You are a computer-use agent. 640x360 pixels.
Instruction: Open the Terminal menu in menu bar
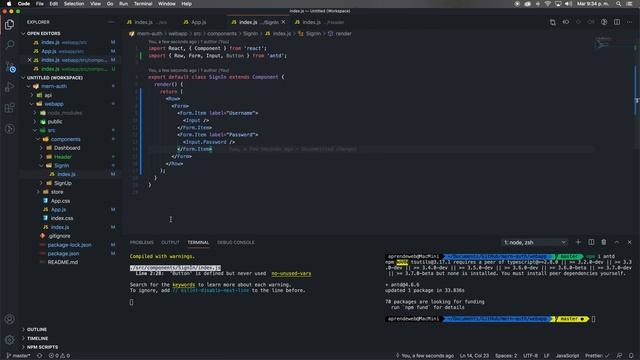point(143,4)
